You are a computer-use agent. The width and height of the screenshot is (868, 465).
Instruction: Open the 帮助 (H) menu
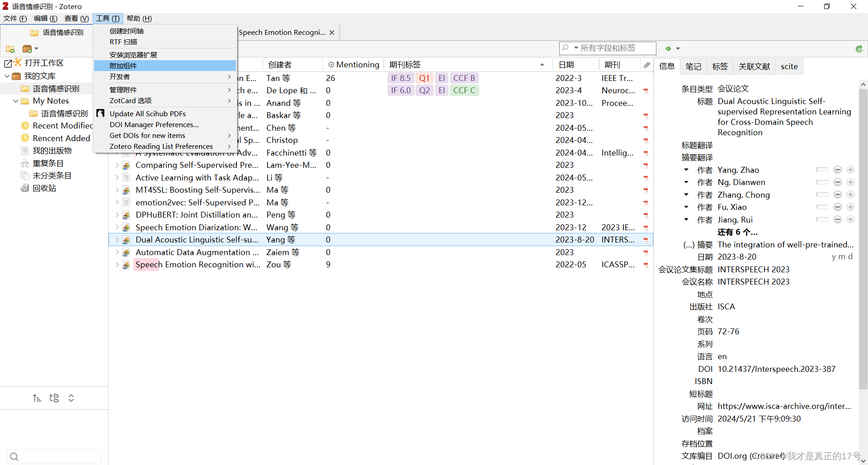(139, 19)
